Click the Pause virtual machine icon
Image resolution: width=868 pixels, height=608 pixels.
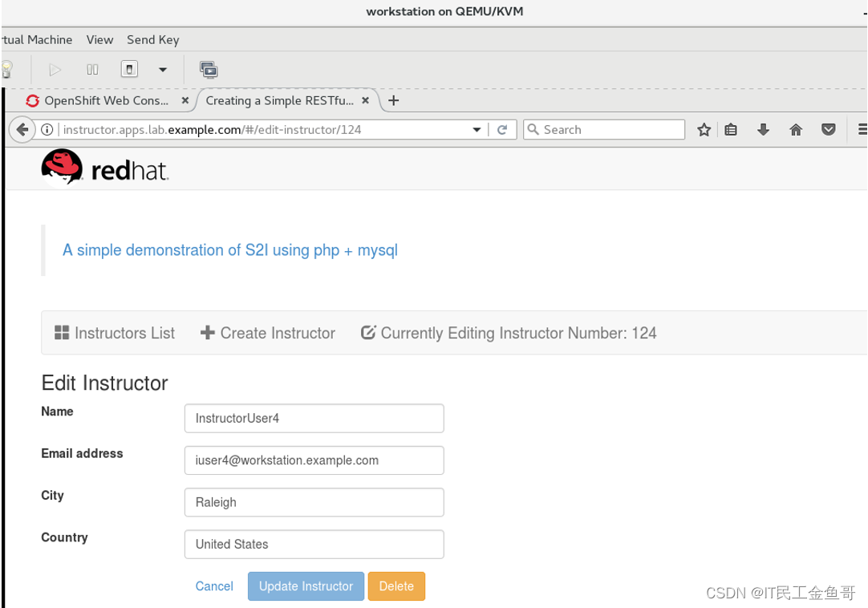pyautogui.click(x=92, y=70)
